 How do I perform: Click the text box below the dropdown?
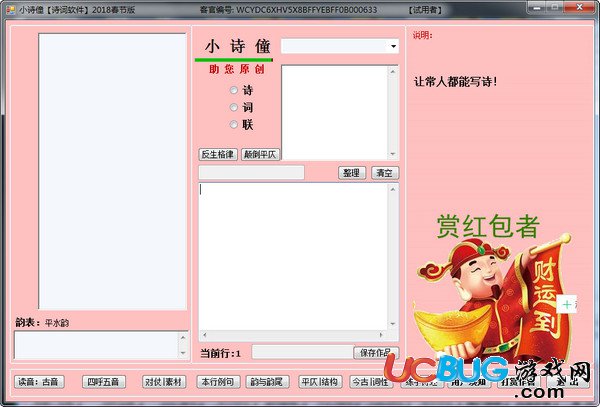pos(335,112)
